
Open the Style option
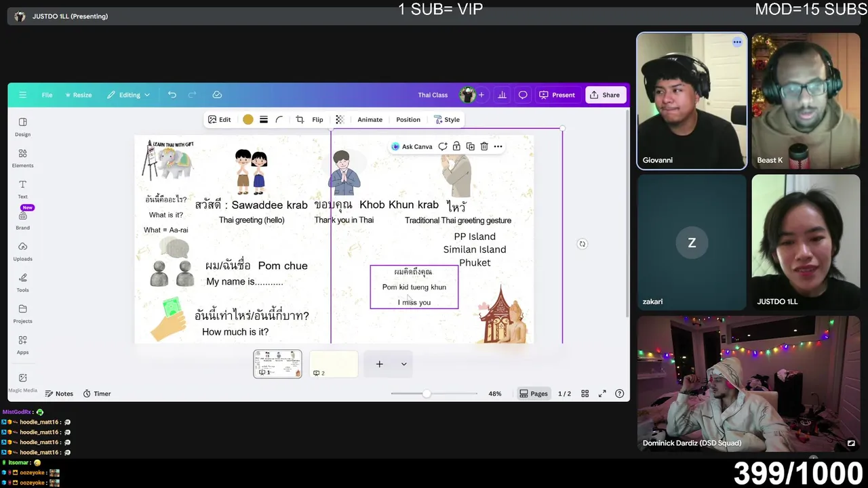click(x=446, y=119)
